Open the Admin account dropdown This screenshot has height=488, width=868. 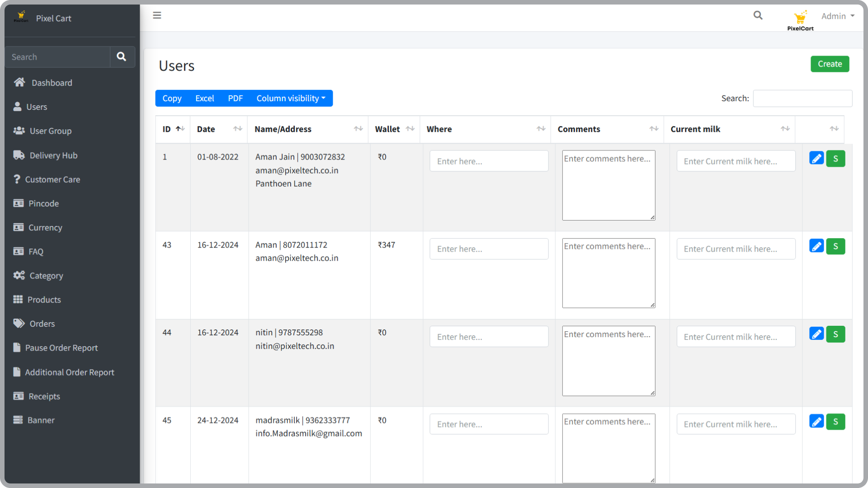point(838,16)
